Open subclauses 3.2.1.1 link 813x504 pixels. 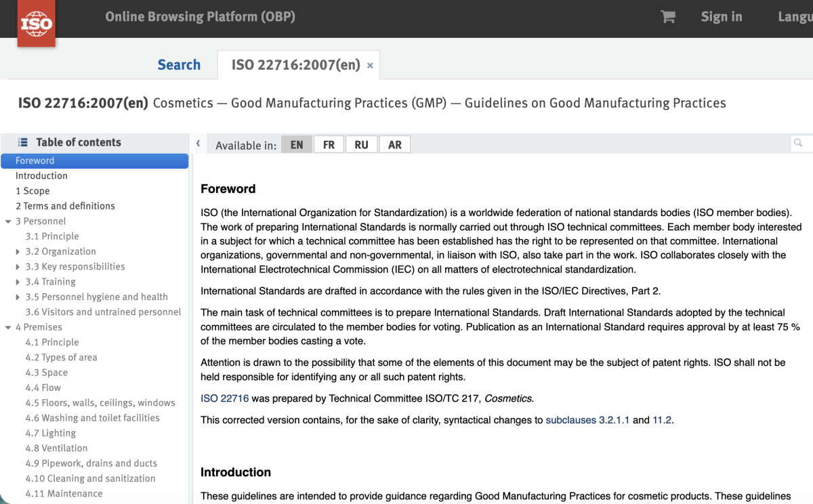point(587,420)
